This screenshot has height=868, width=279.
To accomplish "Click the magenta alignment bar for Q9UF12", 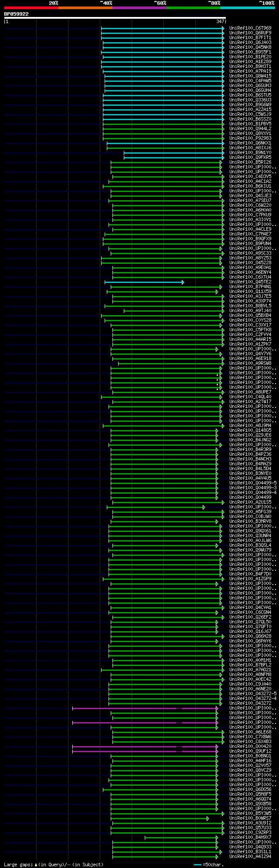I will 145,751.
